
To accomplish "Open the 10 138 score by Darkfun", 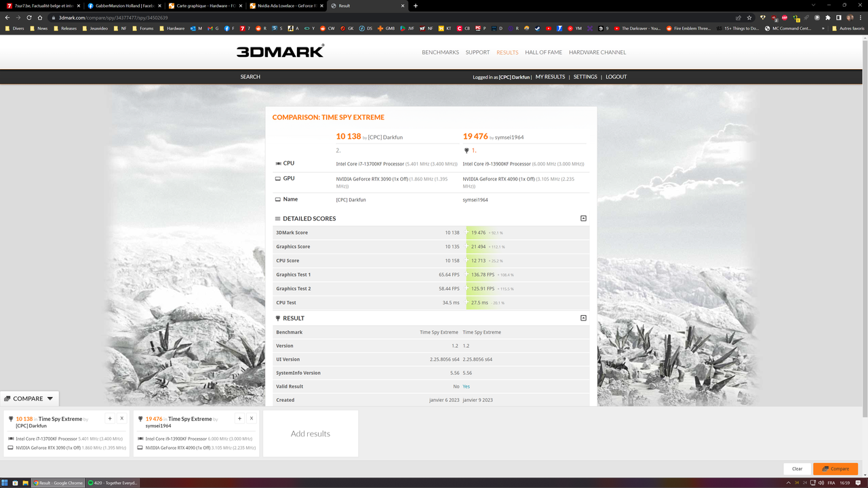I will pyautogui.click(x=349, y=137).
